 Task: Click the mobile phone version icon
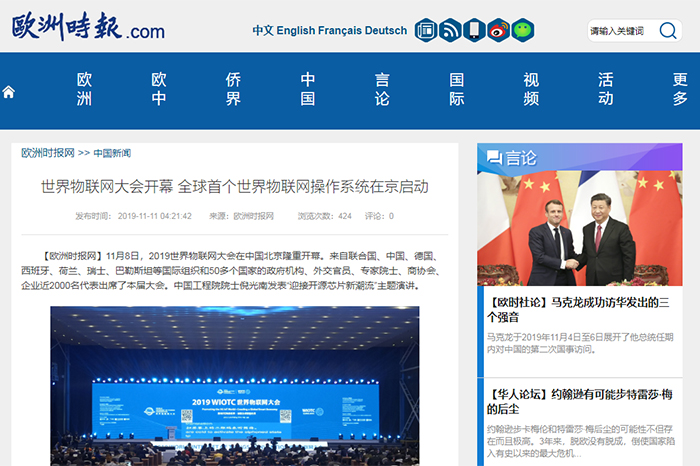point(474,30)
